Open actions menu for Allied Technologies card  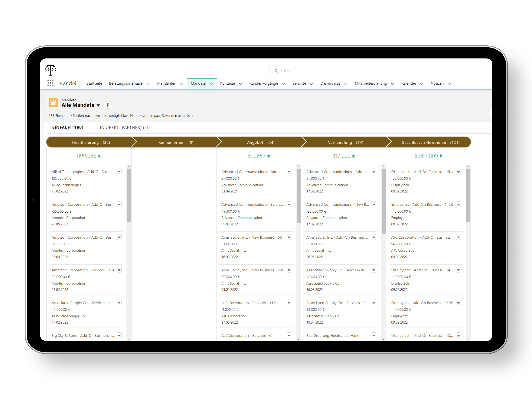119,171
